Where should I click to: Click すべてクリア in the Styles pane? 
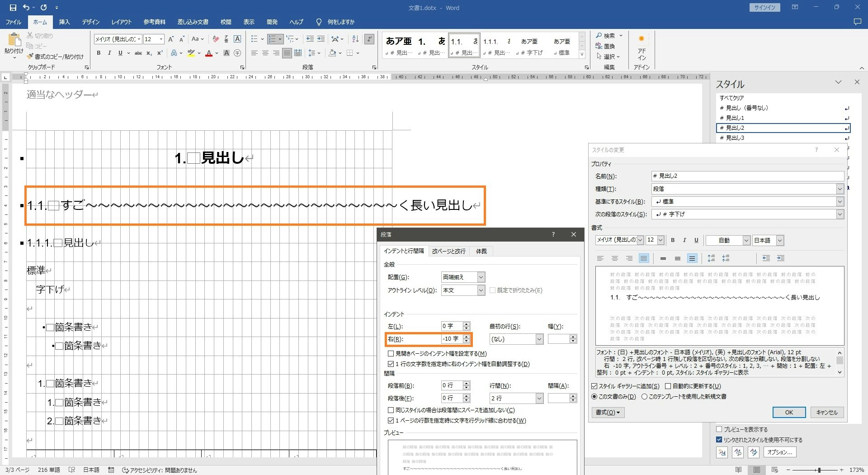click(x=731, y=98)
